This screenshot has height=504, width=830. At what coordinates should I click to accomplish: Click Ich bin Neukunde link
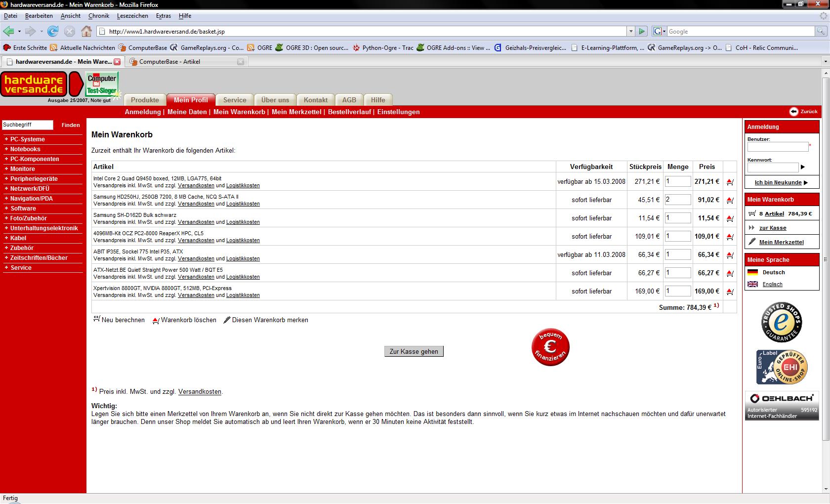(781, 182)
